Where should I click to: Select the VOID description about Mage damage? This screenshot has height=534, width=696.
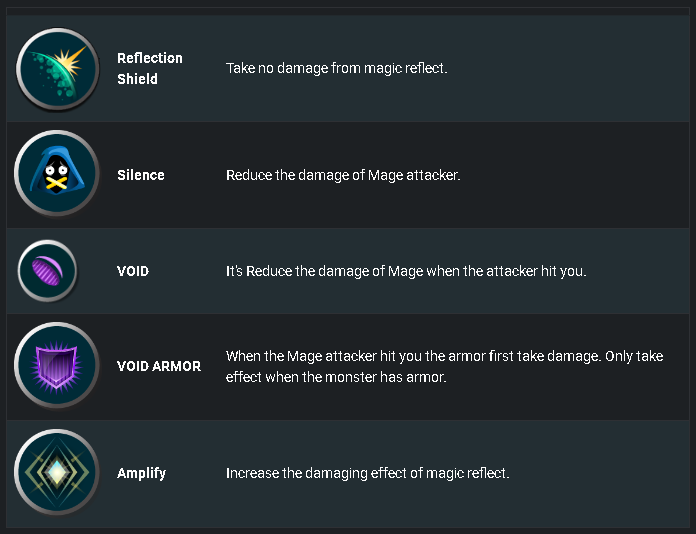coord(406,271)
